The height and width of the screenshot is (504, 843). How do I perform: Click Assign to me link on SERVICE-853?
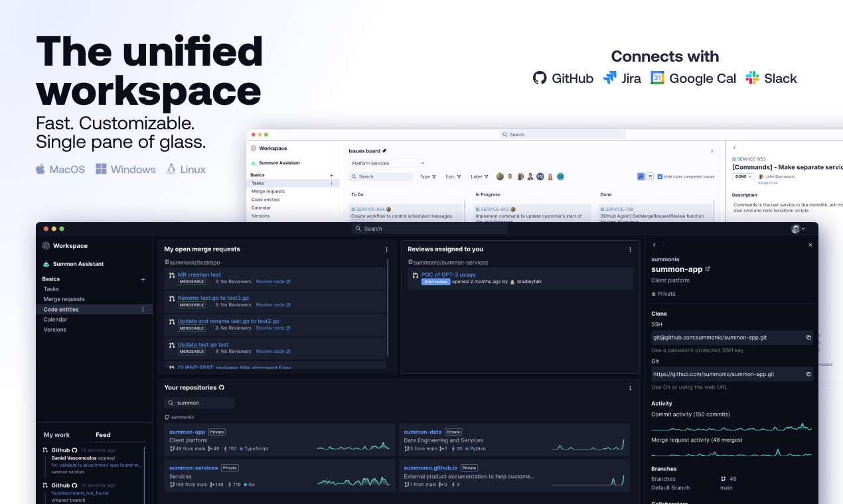(x=767, y=182)
